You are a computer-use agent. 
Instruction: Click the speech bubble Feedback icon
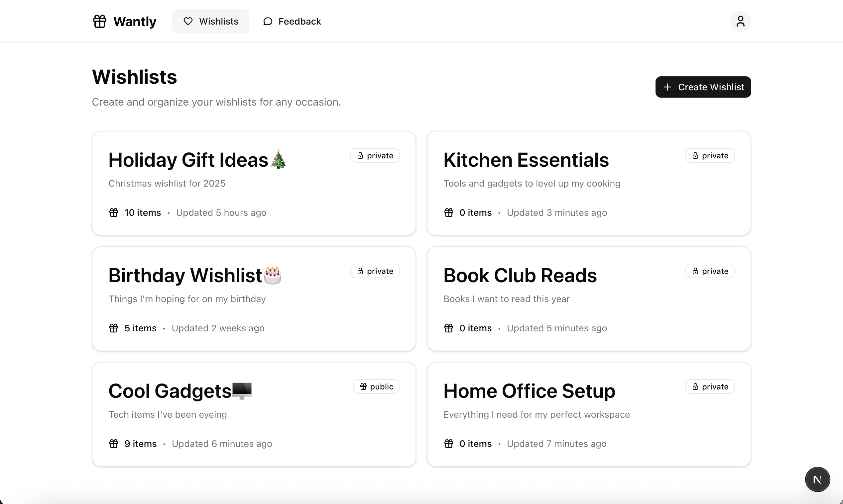[x=268, y=21]
